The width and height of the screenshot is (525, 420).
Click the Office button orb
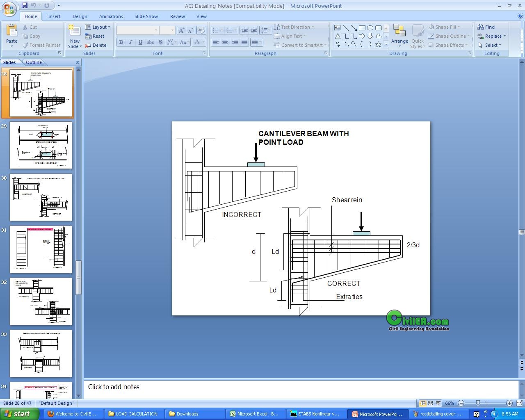(x=9, y=9)
